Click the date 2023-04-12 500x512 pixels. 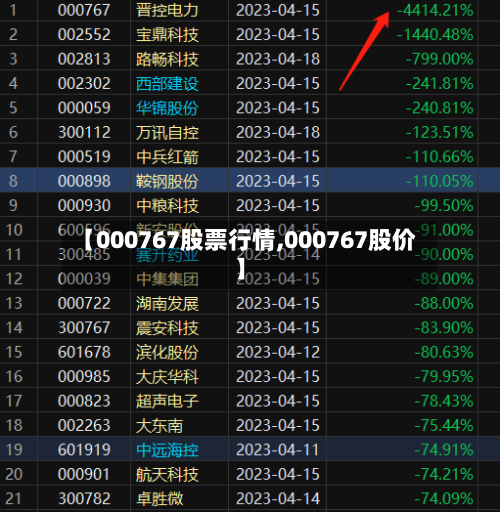click(x=278, y=352)
